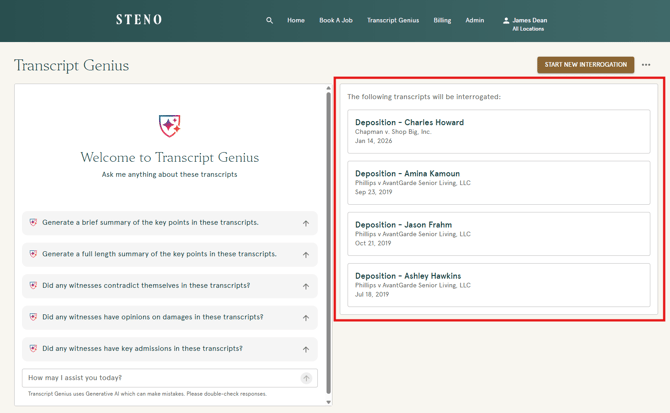Viewport: 670px width, 413px height.
Task: Send arrow for key admissions prompt
Action: pyautogui.click(x=306, y=349)
